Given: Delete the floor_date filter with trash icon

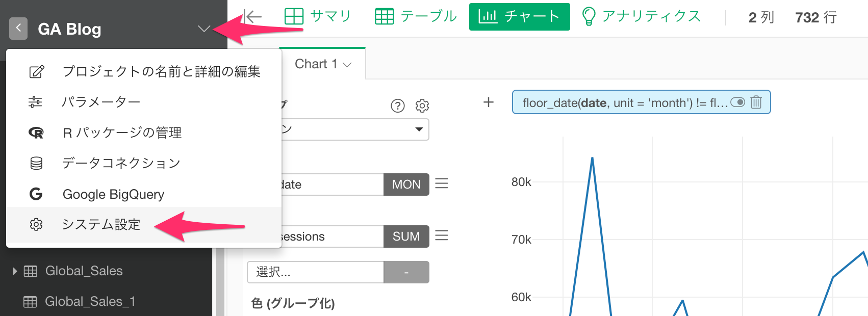Looking at the screenshot, I should coord(756,102).
